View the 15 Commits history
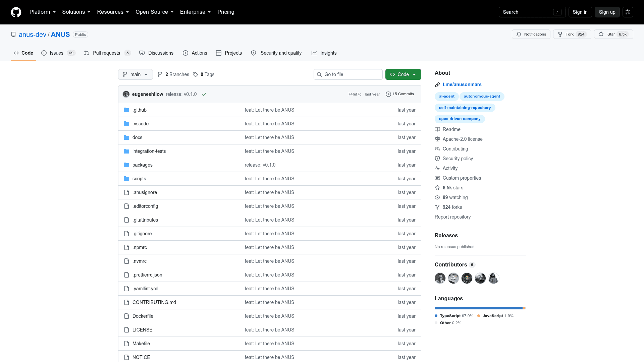Image resolution: width=644 pixels, height=362 pixels. pyautogui.click(x=400, y=94)
